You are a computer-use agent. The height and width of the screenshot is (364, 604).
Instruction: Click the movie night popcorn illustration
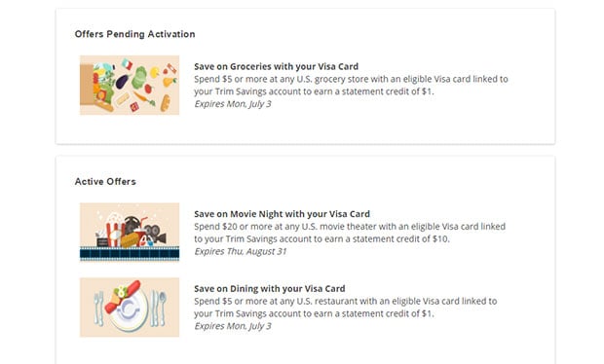(x=130, y=233)
